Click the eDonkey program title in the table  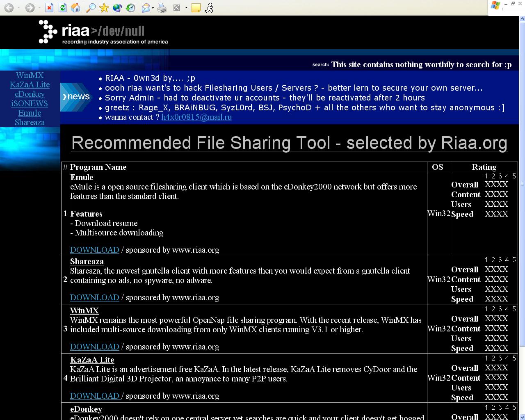[x=86, y=409]
